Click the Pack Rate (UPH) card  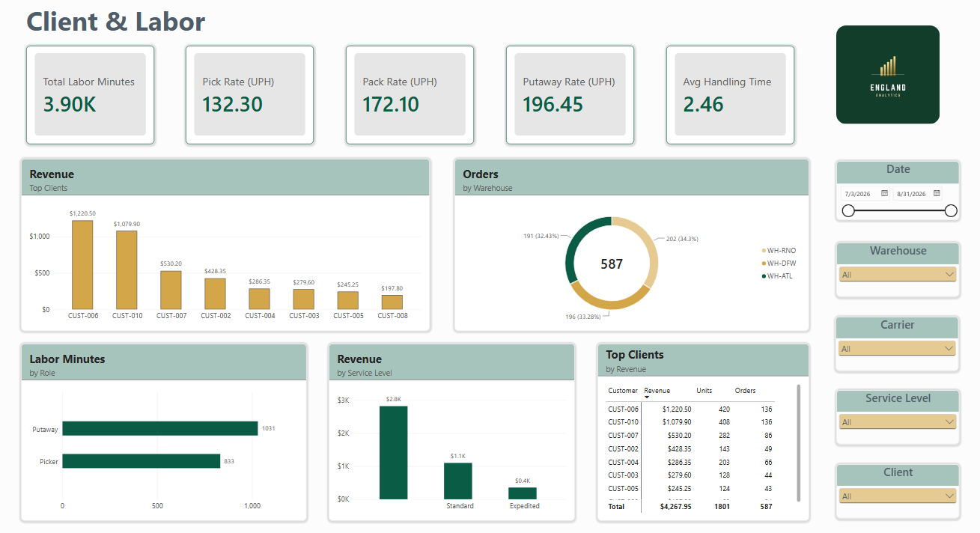coord(410,94)
